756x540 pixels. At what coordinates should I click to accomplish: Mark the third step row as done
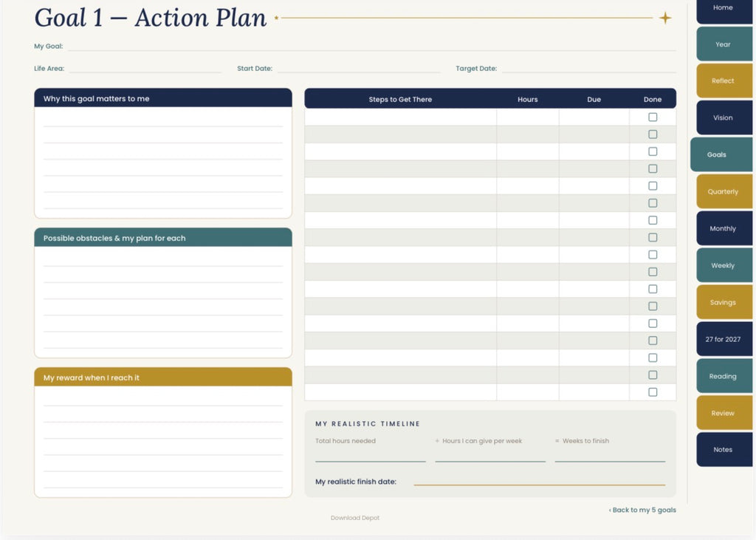653,151
